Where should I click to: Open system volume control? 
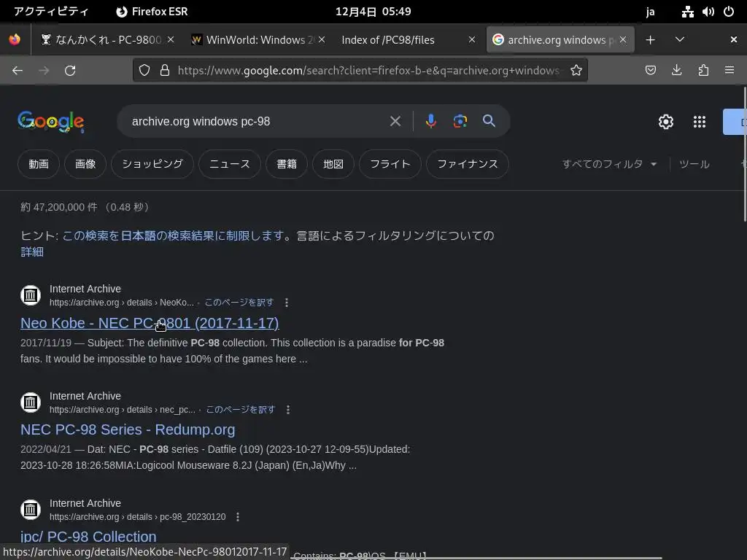coord(708,12)
